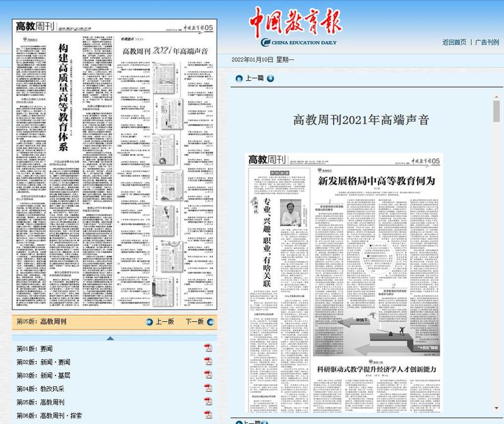Download PDF for 第04版 教改风采
The image size is (504, 424).
coord(208,388)
